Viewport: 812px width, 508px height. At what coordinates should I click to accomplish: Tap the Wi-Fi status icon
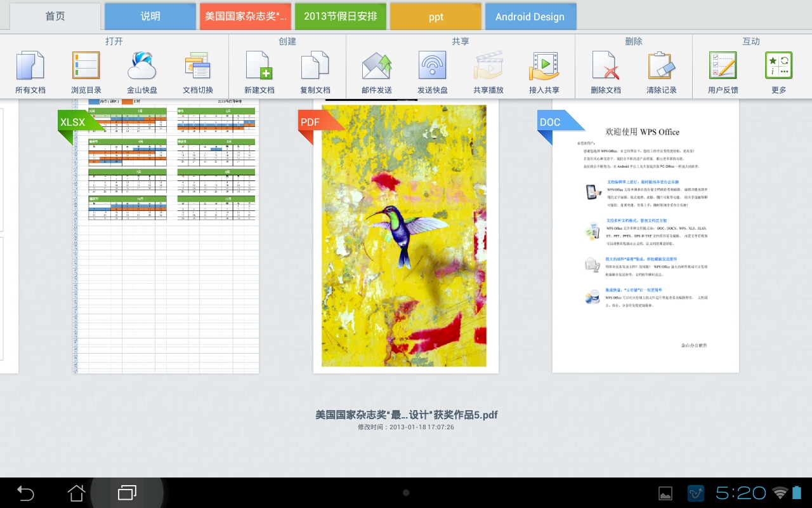[x=780, y=493]
